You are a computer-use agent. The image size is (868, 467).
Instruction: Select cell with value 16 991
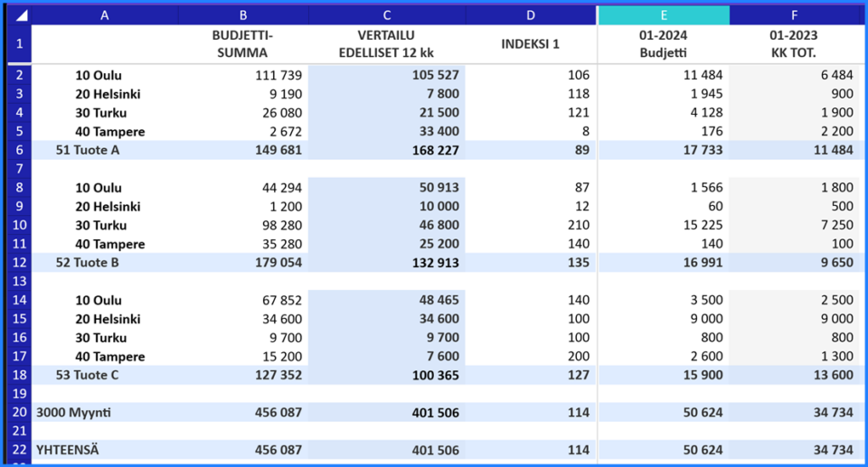click(663, 262)
